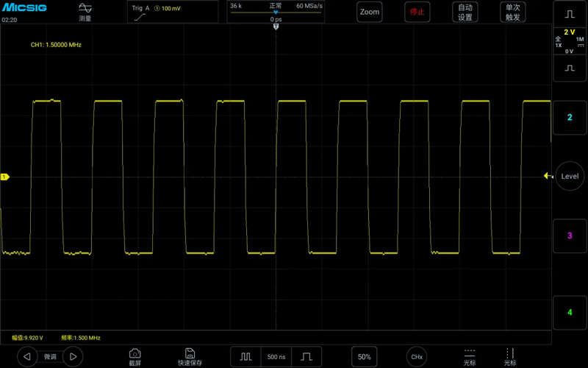Open the 500 ns timebase selector
588x368 pixels.
(x=276, y=357)
